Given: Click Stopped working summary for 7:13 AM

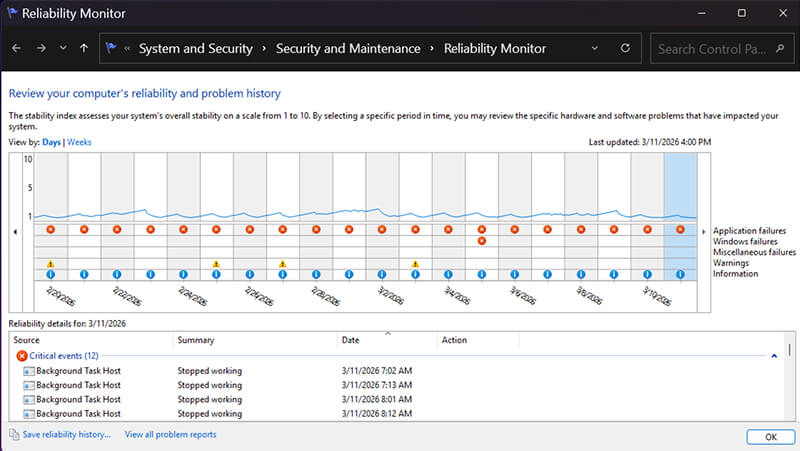Looking at the screenshot, I should click(210, 385).
